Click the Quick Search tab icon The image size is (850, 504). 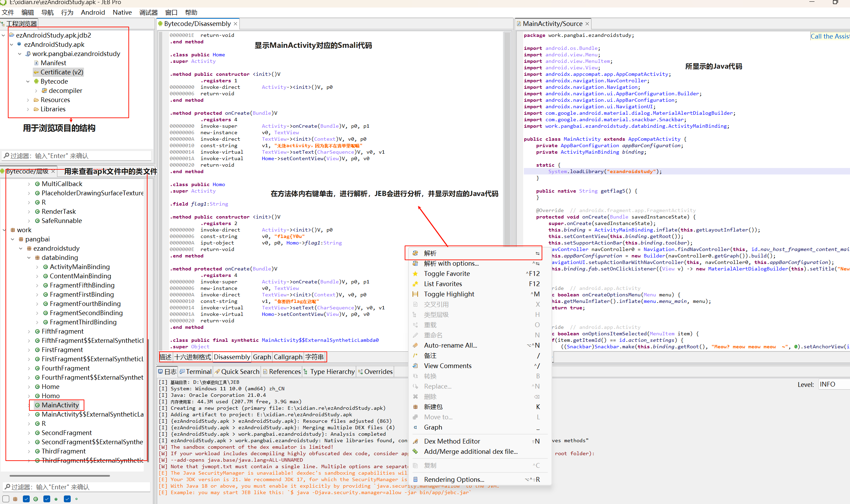pos(217,372)
